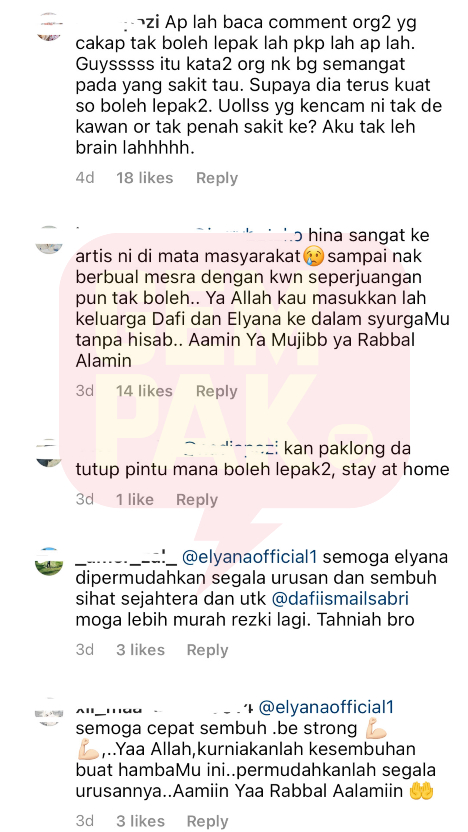Open the @dafiismailsabri mention
This screenshot has width=468, height=832.
[342, 599]
